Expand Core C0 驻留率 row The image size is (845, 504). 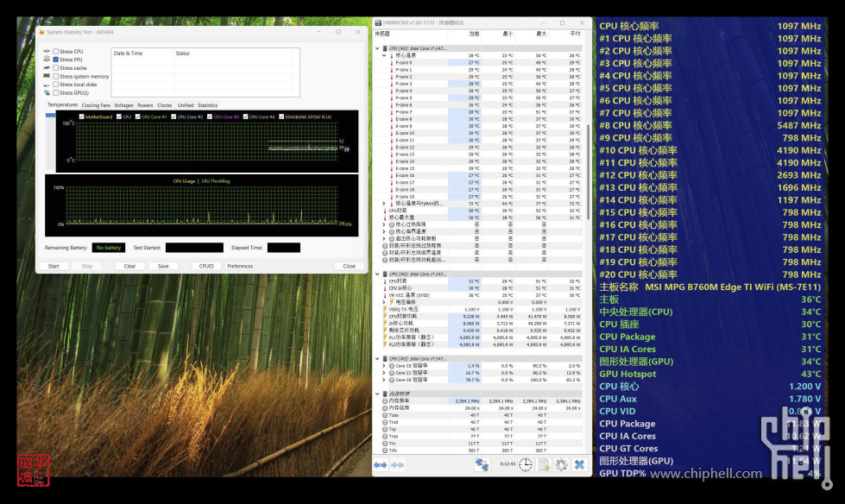click(384, 366)
